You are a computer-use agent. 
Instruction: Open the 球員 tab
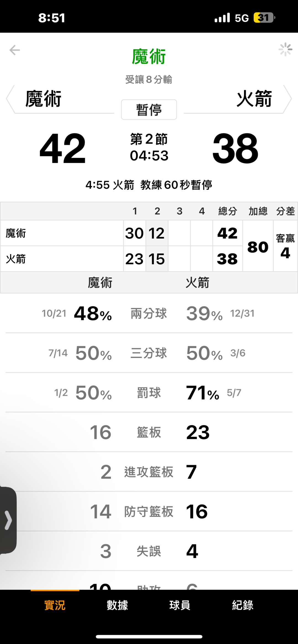(180, 605)
